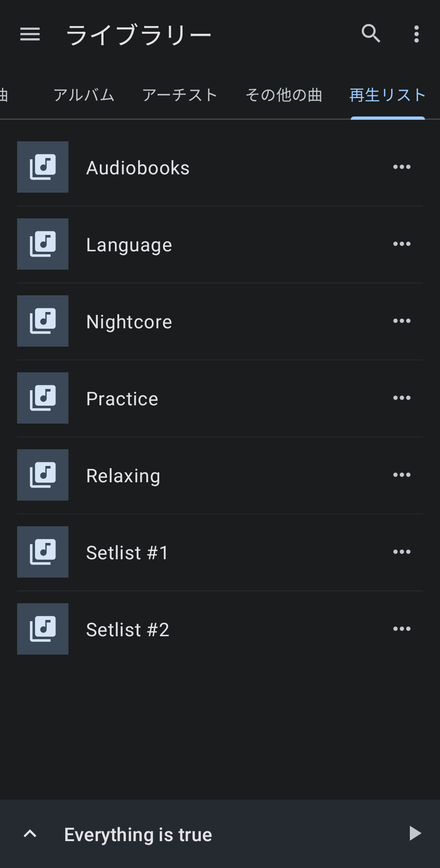Tap the Everything is true title
The width and height of the screenshot is (440, 868).
pyautogui.click(x=138, y=835)
